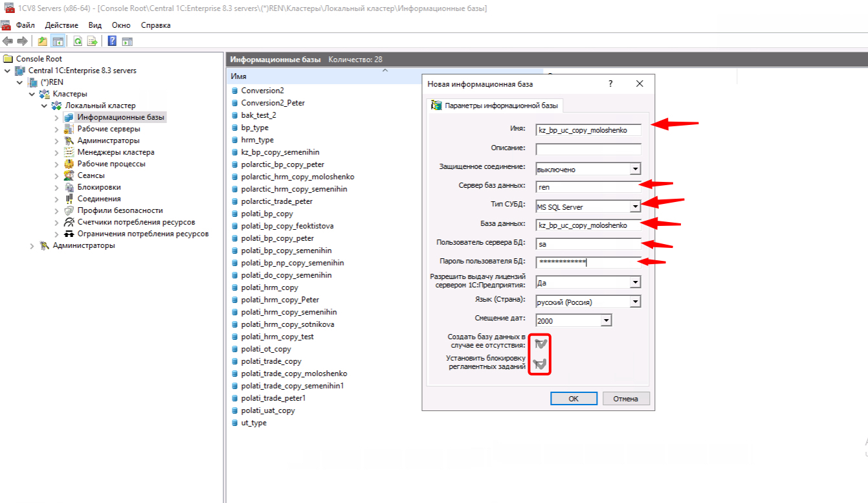Toggle the Show/Hide Action Pane icon
The height and width of the screenshot is (503, 868).
(128, 41)
